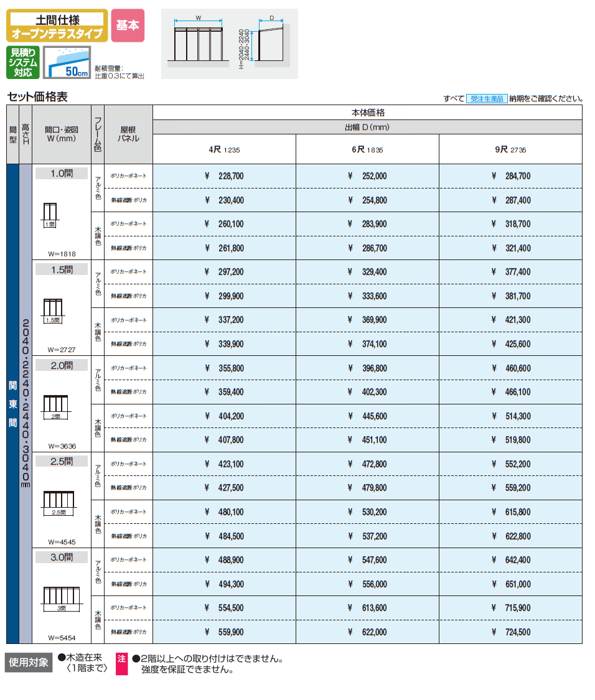Click the ¥724,500 price cell
Image resolution: width=595 pixels, height=700 pixels.
(x=510, y=632)
